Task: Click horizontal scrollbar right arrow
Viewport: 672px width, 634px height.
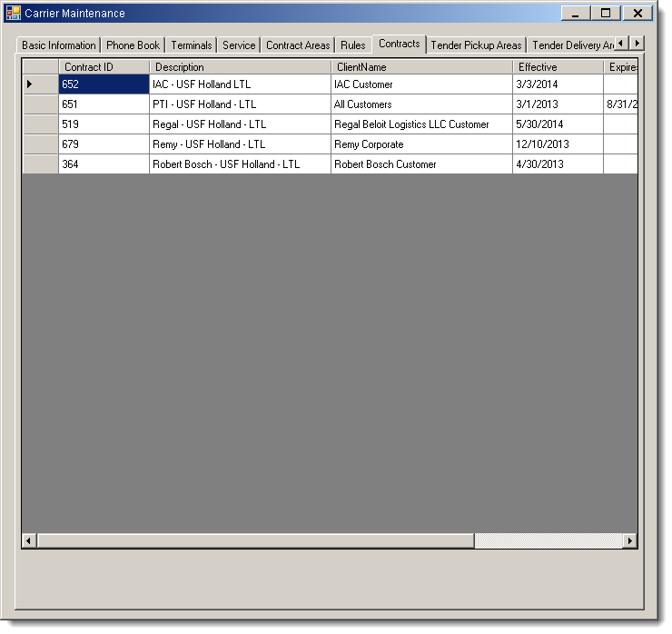Action: [x=630, y=540]
